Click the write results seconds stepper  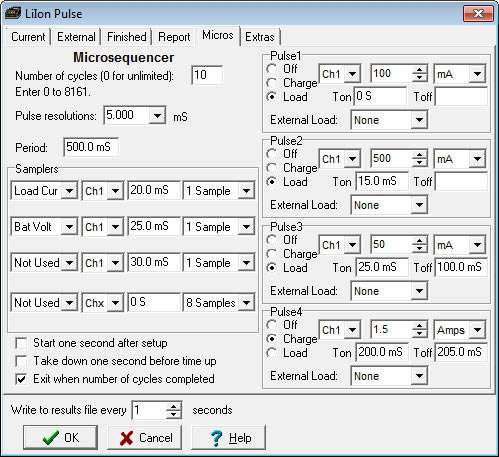point(174,410)
